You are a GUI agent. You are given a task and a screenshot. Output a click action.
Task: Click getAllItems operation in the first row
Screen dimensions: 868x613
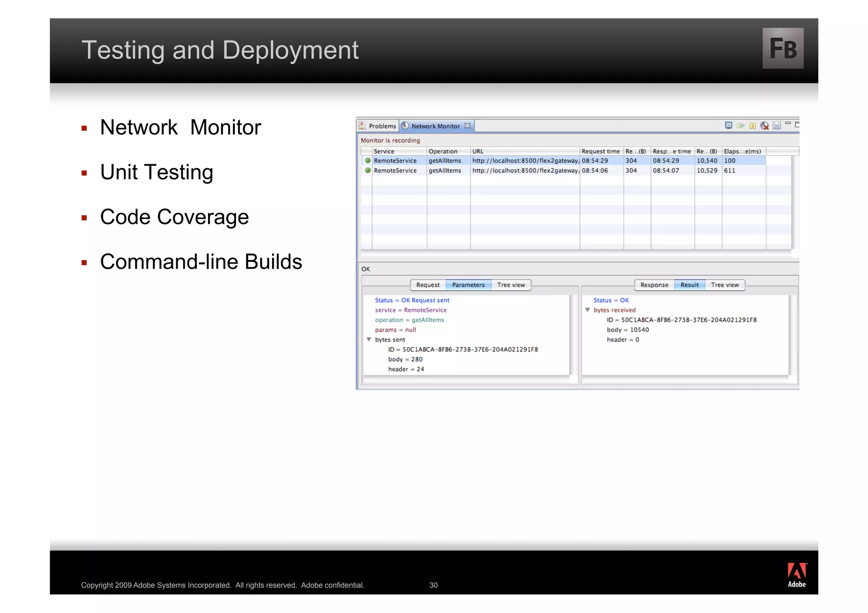pos(445,161)
